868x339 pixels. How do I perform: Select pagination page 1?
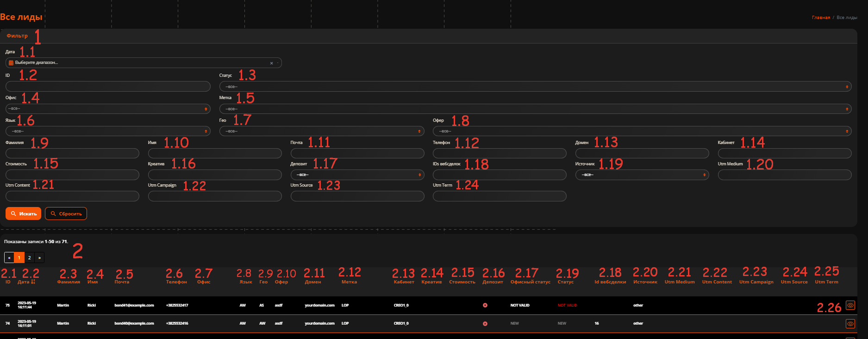[19, 257]
